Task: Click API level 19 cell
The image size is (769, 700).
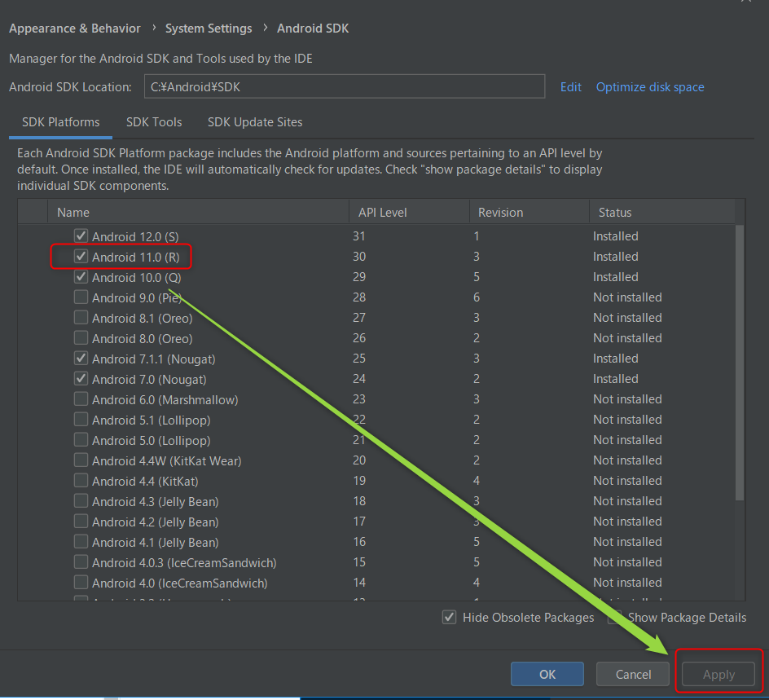Action: coord(359,480)
